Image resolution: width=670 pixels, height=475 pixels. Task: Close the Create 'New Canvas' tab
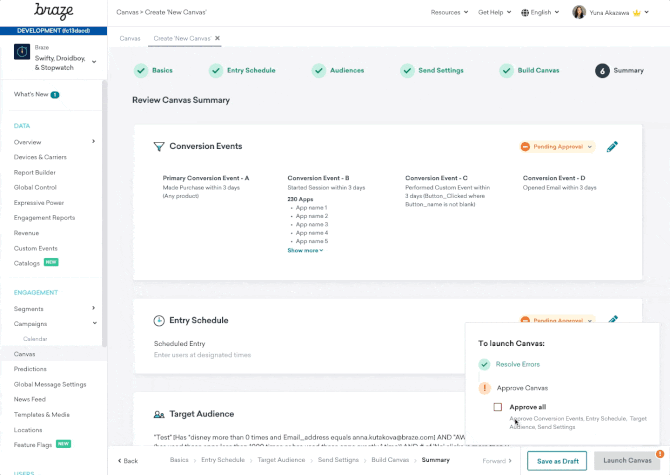coord(218,38)
